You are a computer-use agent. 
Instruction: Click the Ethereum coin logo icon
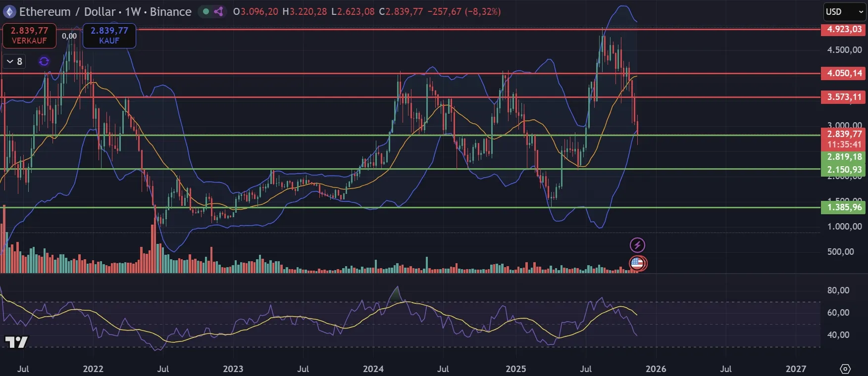pyautogui.click(x=9, y=12)
